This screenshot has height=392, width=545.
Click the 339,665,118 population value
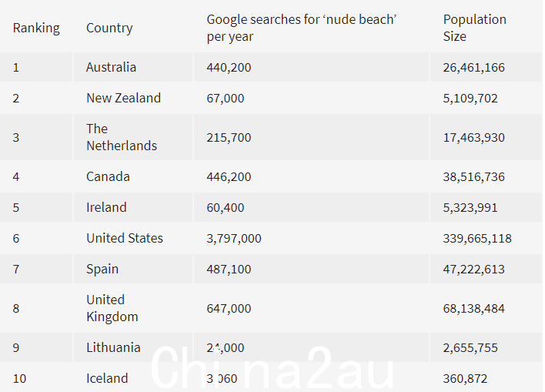[477, 239]
